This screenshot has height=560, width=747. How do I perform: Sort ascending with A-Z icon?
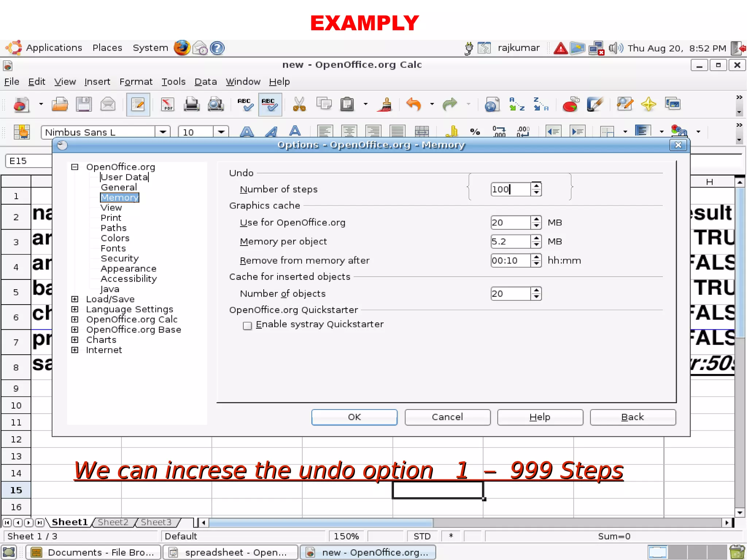point(517,105)
